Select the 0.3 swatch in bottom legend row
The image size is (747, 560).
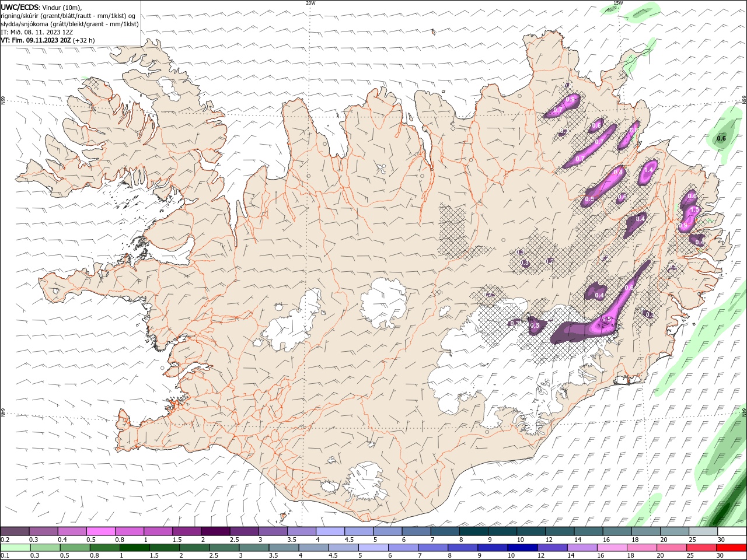coord(45,548)
